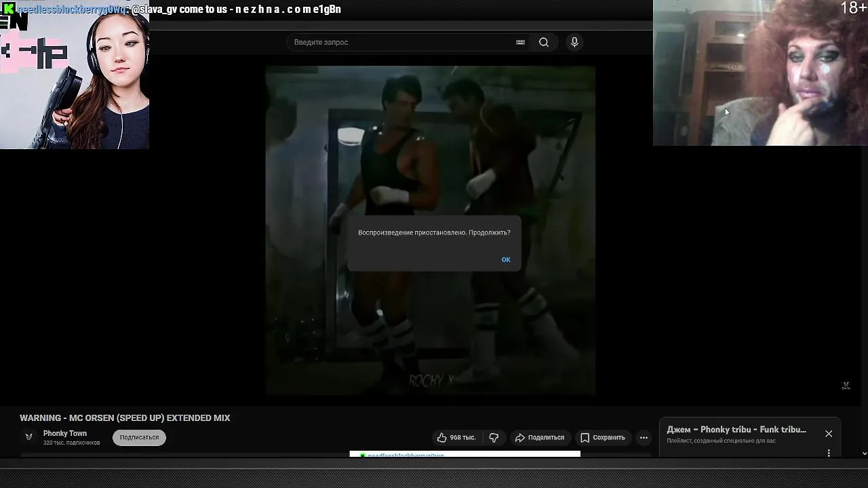Click the video title WARNING - MC ORSEN
Viewport: 868px width, 488px height.
(x=125, y=418)
